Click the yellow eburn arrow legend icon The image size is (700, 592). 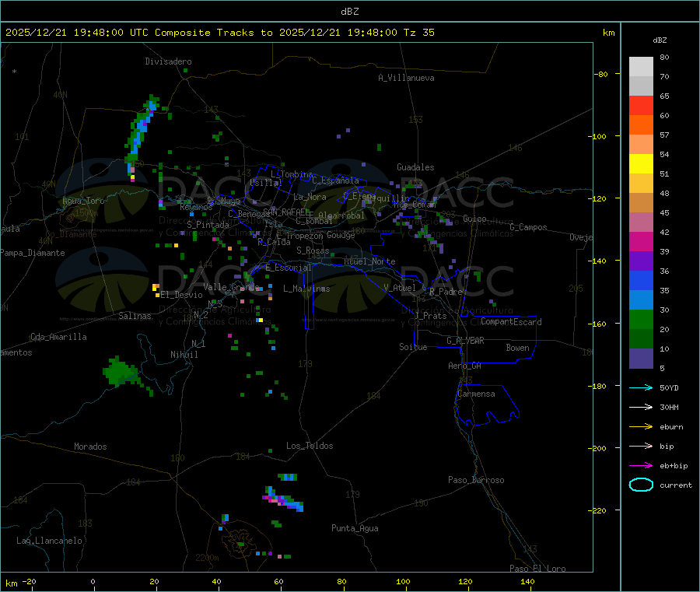point(641,426)
